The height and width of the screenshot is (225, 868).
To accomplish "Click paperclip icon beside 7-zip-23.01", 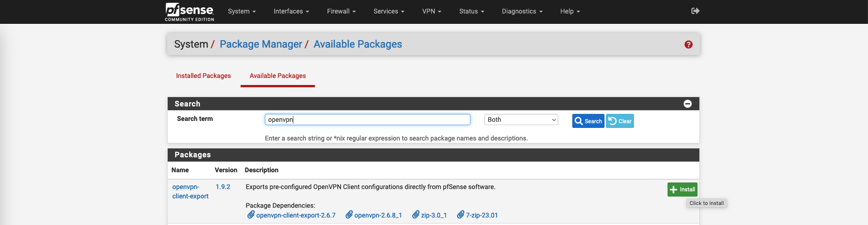I will click(x=461, y=215).
